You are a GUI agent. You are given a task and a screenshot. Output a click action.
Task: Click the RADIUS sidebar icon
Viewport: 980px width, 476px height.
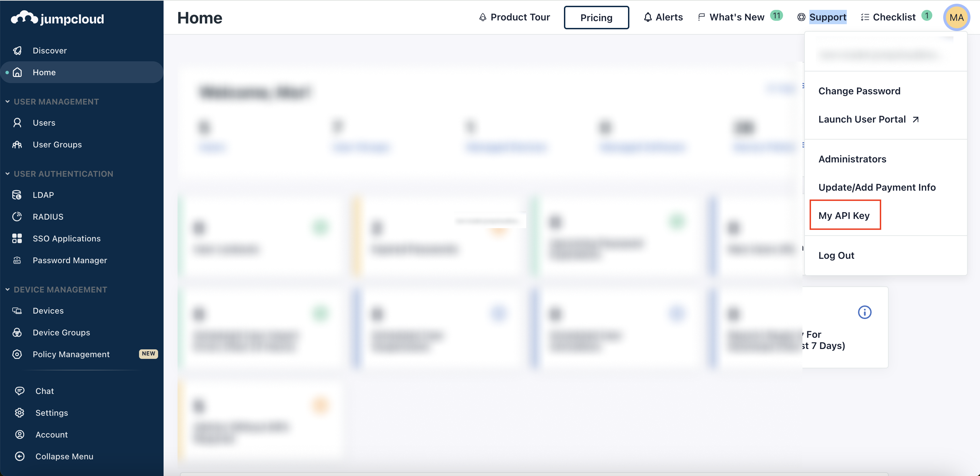click(x=17, y=216)
